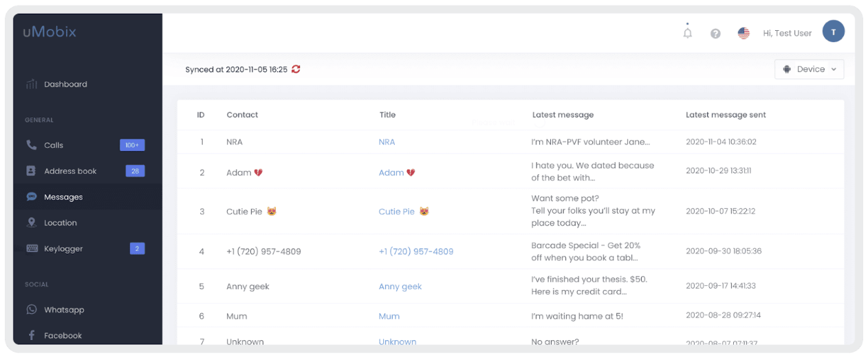Open the Mum title link
The width and height of the screenshot is (868, 360).
[389, 316]
